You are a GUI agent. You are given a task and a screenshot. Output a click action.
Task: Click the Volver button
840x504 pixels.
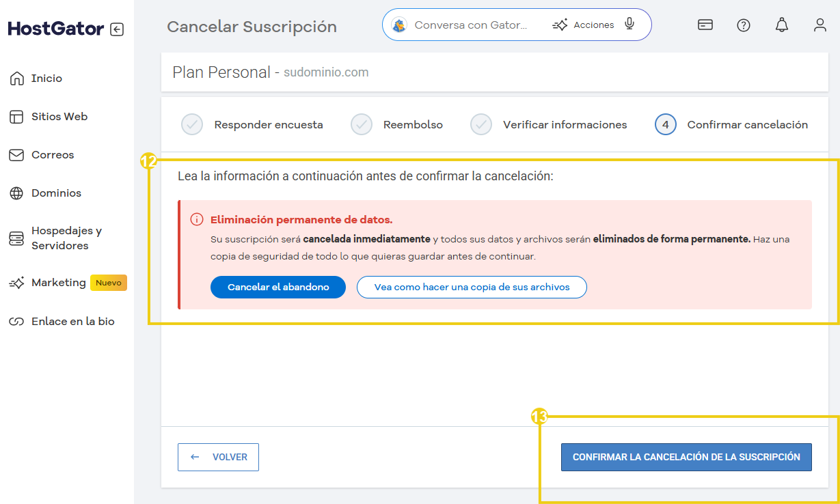218,457
